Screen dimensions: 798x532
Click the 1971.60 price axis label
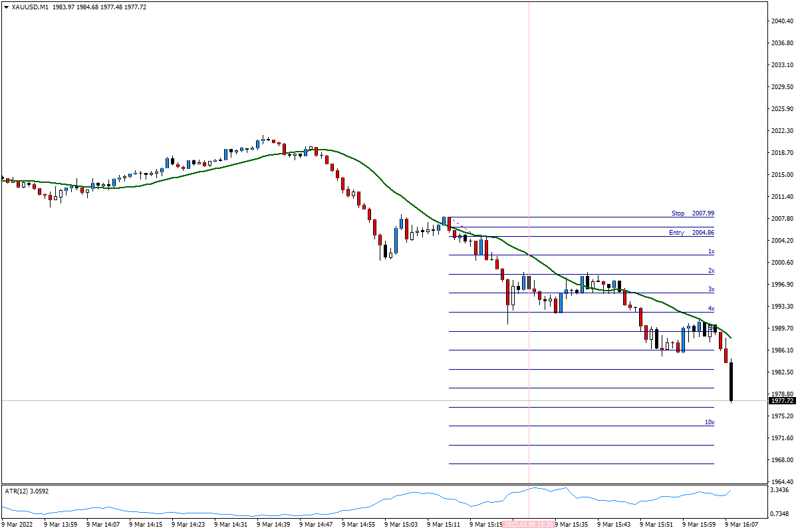[783, 438]
